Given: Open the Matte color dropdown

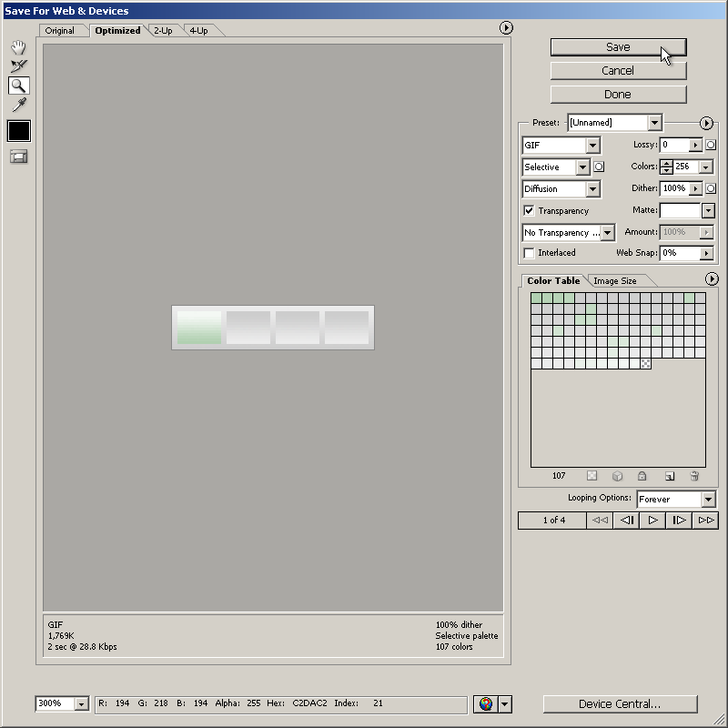Looking at the screenshot, I should [708, 211].
